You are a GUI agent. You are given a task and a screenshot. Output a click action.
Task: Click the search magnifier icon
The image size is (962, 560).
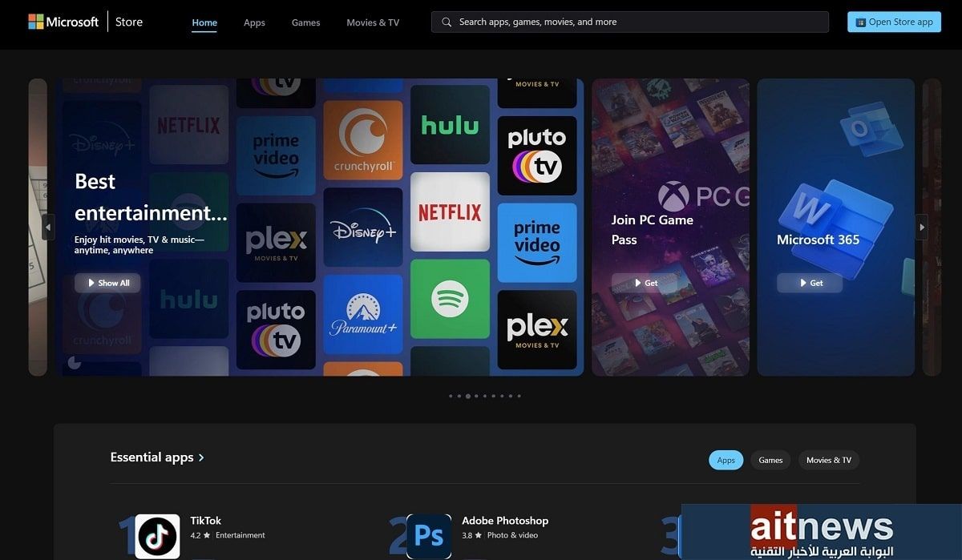446,22
